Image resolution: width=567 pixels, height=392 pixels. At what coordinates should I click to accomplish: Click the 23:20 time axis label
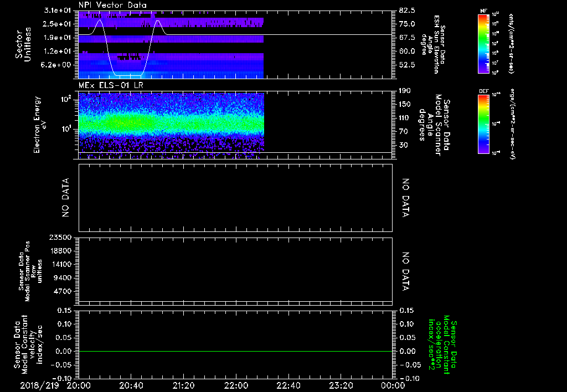(341, 385)
